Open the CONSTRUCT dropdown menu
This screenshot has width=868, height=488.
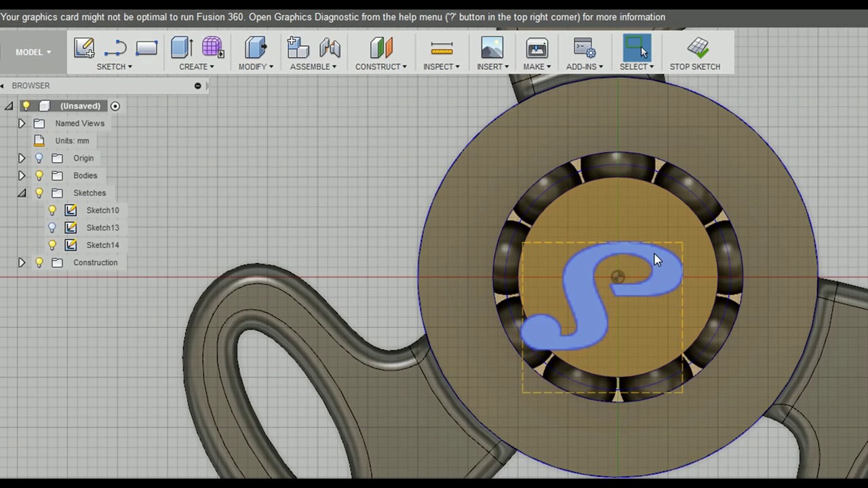[x=381, y=66]
